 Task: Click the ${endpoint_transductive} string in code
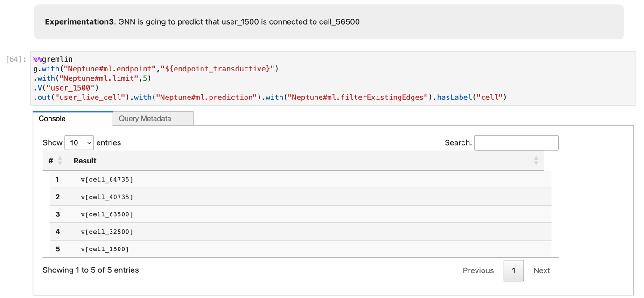coord(217,69)
